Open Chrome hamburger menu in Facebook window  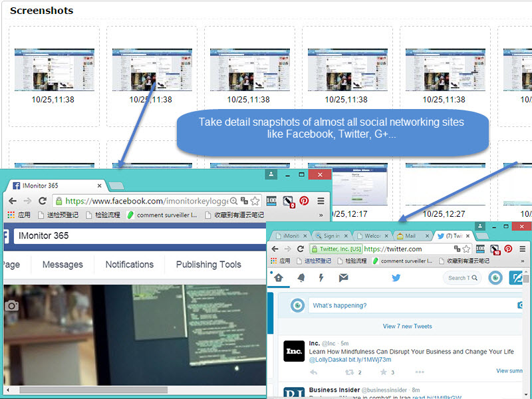click(321, 200)
